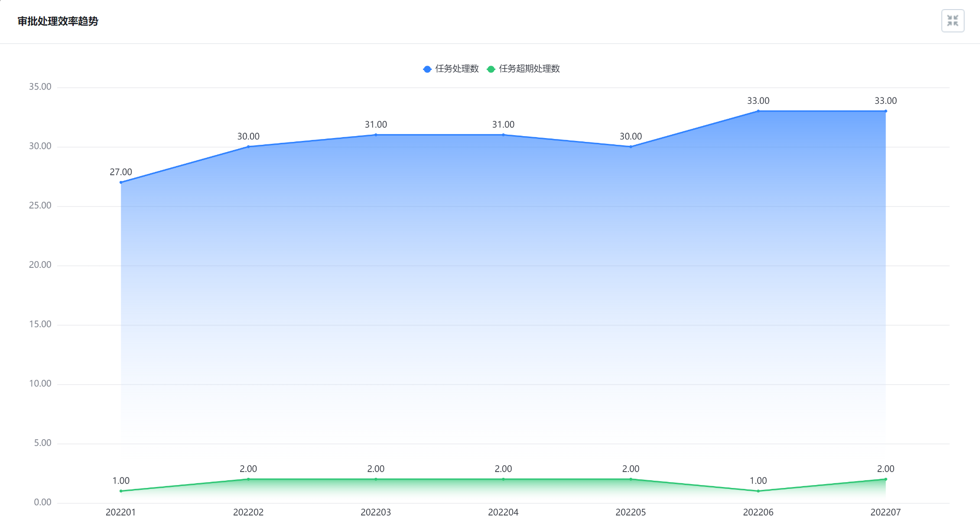The width and height of the screenshot is (980, 528).
Task: Click the 202202 x-axis label
Action: [x=248, y=512]
